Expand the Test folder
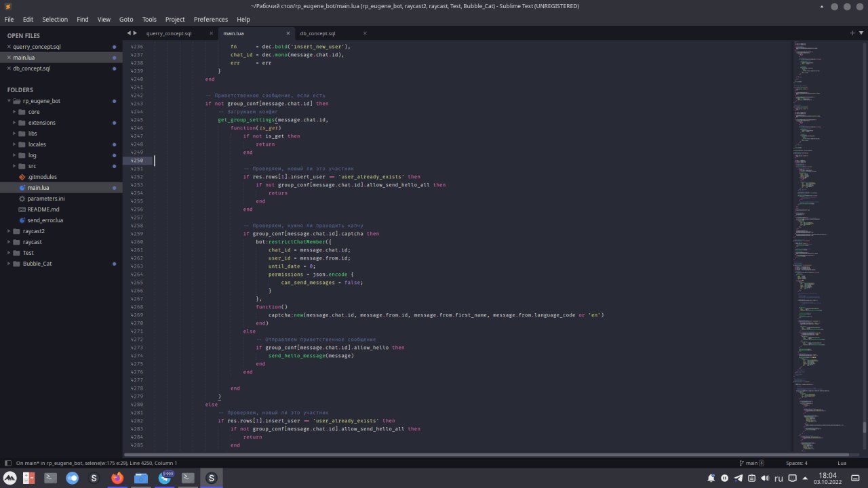This screenshot has width=868, height=488. click(8, 253)
